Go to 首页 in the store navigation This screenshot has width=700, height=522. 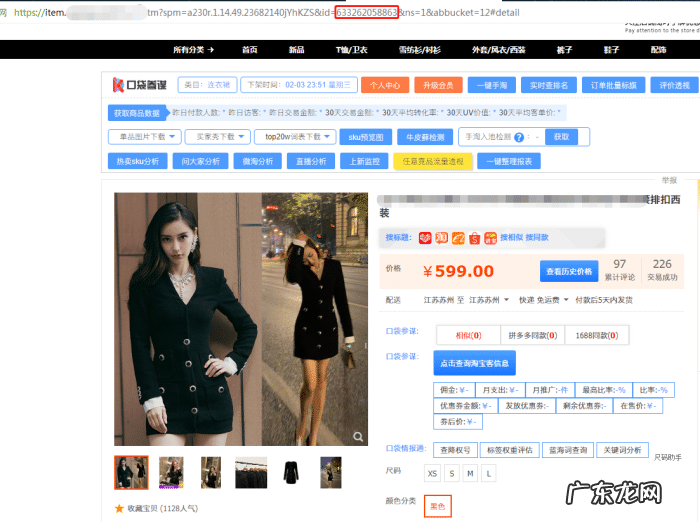tap(250, 50)
